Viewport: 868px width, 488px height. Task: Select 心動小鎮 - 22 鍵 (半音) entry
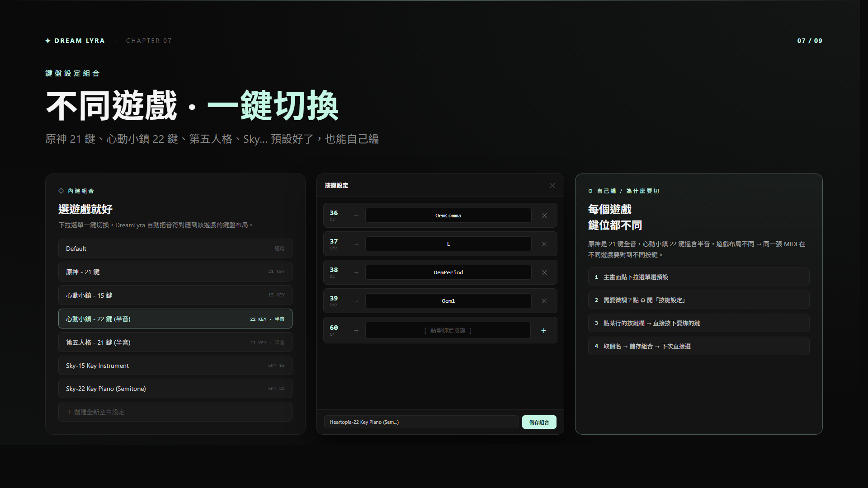tap(175, 319)
